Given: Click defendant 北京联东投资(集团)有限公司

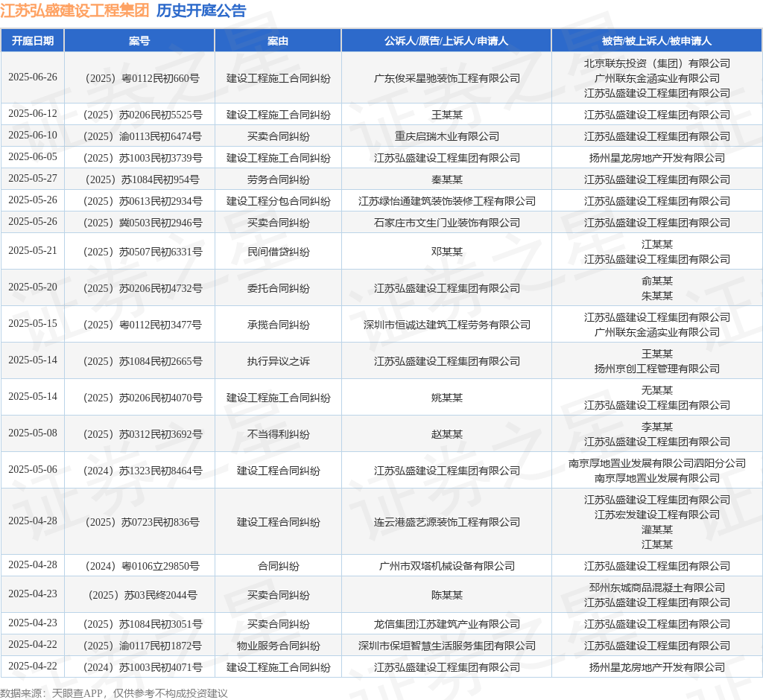Looking at the screenshot, I should click(x=657, y=63).
